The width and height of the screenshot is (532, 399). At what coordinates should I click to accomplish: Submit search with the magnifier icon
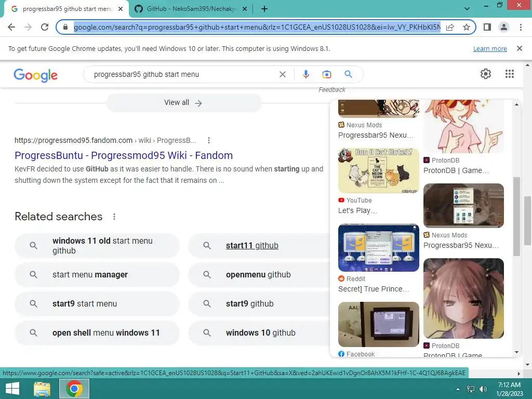[348, 74]
